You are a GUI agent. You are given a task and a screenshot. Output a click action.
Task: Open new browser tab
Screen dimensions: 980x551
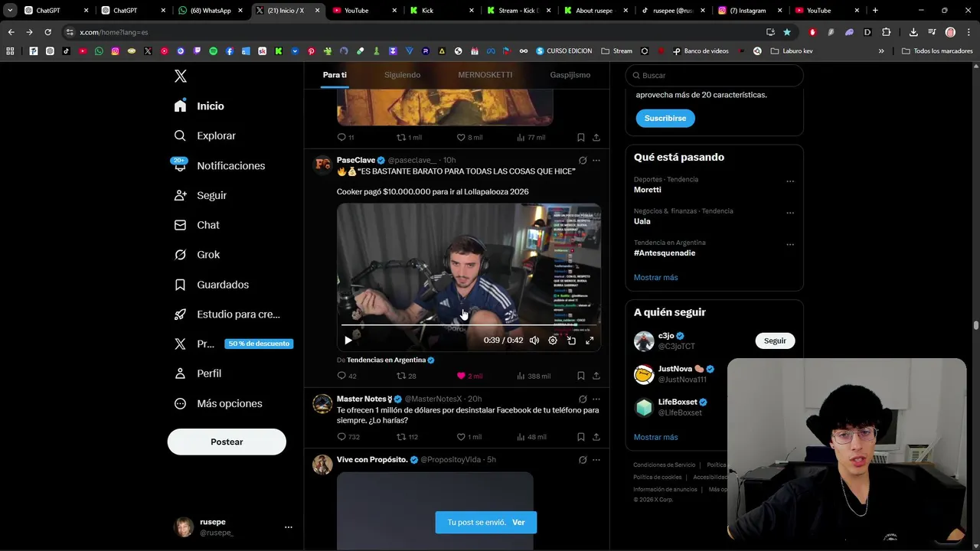pyautogui.click(x=875, y=11)
